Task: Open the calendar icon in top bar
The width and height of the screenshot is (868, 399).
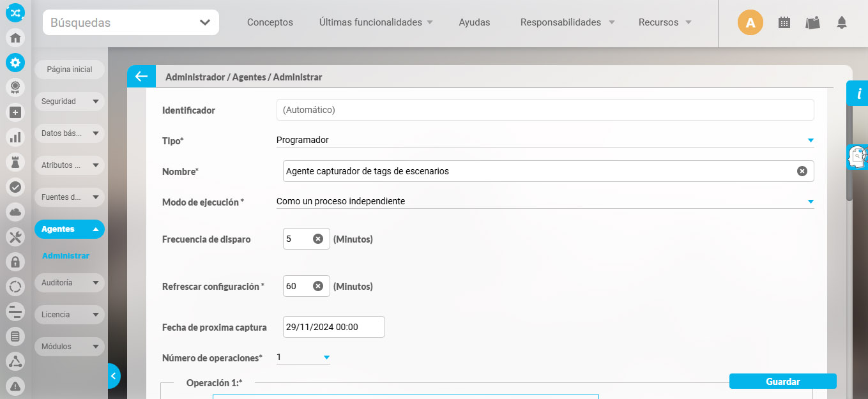Action: tap(784, 22)
